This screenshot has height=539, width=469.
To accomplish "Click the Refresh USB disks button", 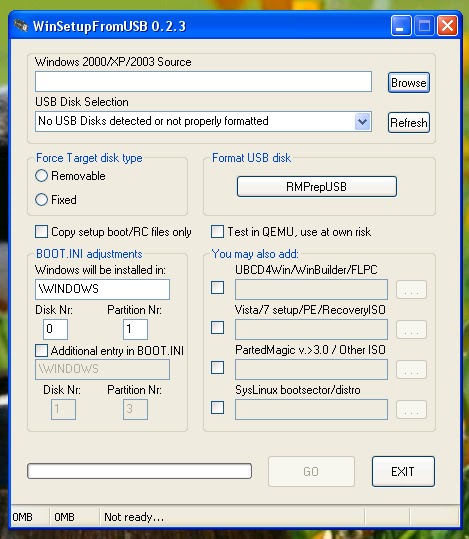I will [408, 122].
